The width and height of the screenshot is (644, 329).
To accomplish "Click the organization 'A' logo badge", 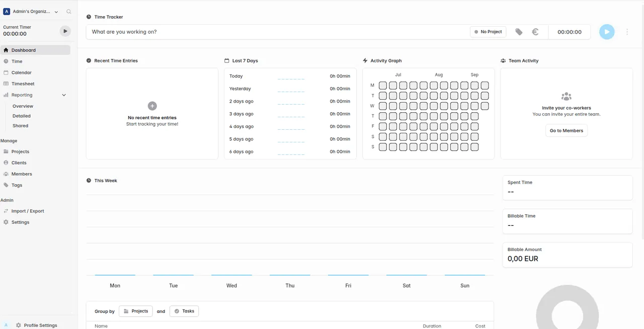I will (x=7, y=12).
